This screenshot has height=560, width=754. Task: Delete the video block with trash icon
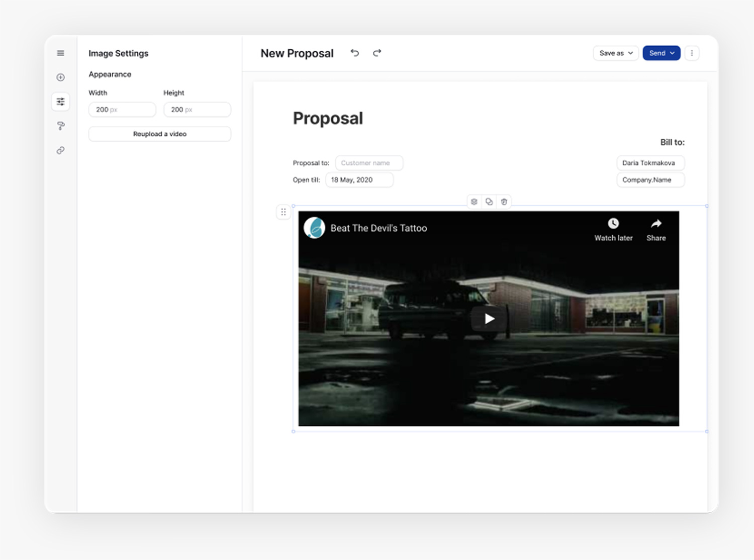(504, 202)
